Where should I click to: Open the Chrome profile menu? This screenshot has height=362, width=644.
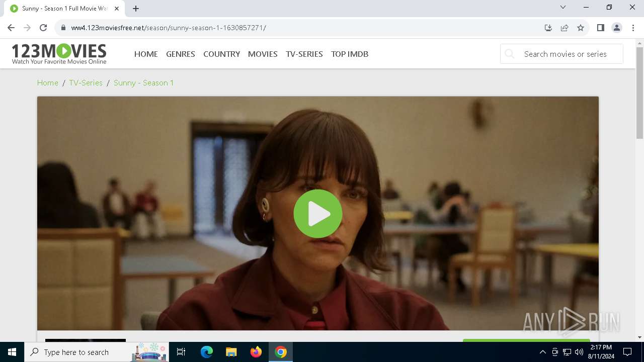click(x=617, y=28)
